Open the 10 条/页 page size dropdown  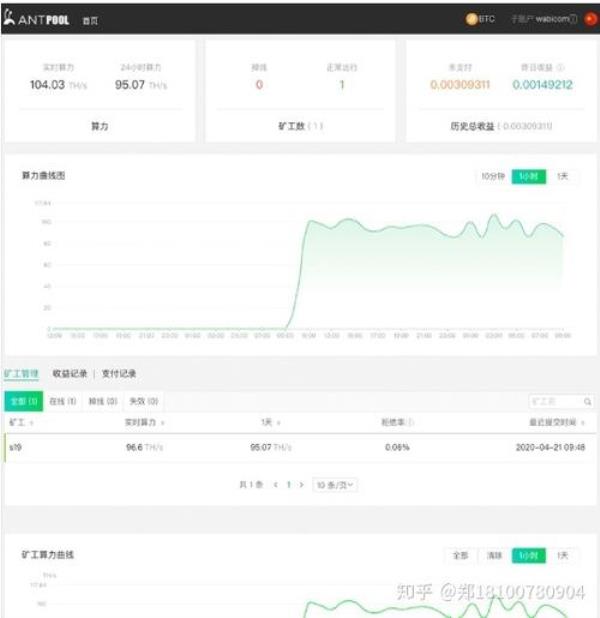point(337,484)
